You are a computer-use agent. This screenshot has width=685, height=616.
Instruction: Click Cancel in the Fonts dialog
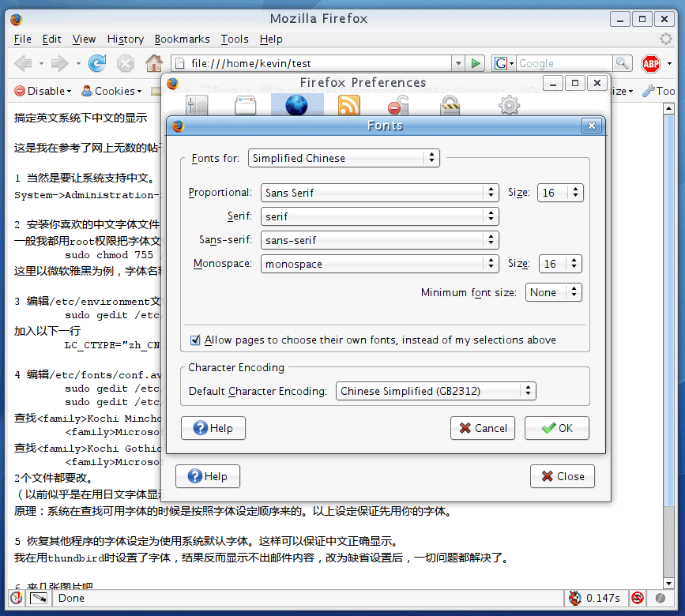pyautogui.click(x=482, y=428)
